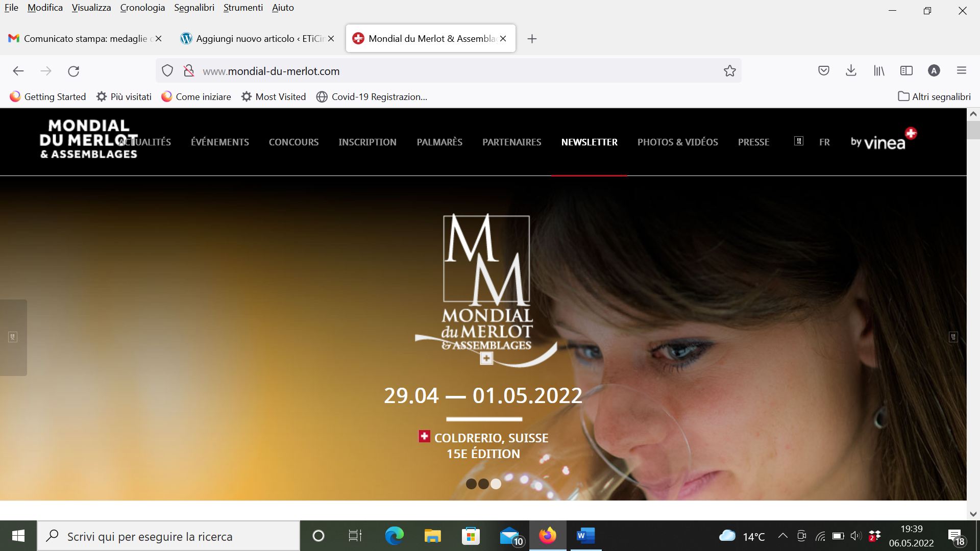Switch to the Comunicato stampa Gmail tab
The image size is (980, 551).
click(x=84, y=39)
